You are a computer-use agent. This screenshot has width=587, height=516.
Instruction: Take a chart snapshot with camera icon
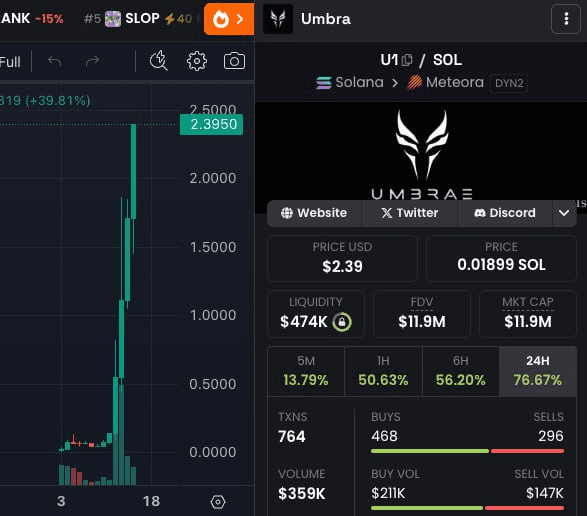pyautogui.click(x=234, y=61)
